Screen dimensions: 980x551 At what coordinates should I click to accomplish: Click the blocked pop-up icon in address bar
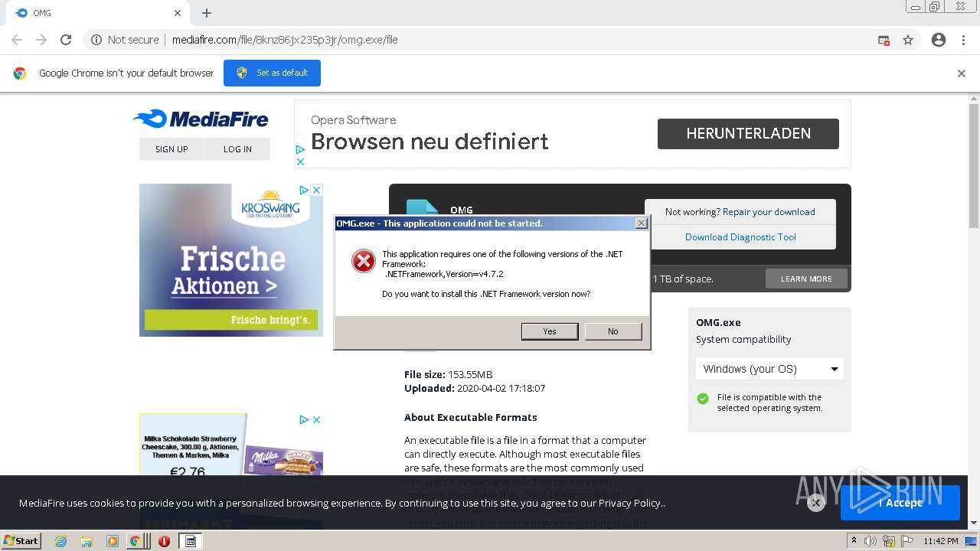(884, 40)
